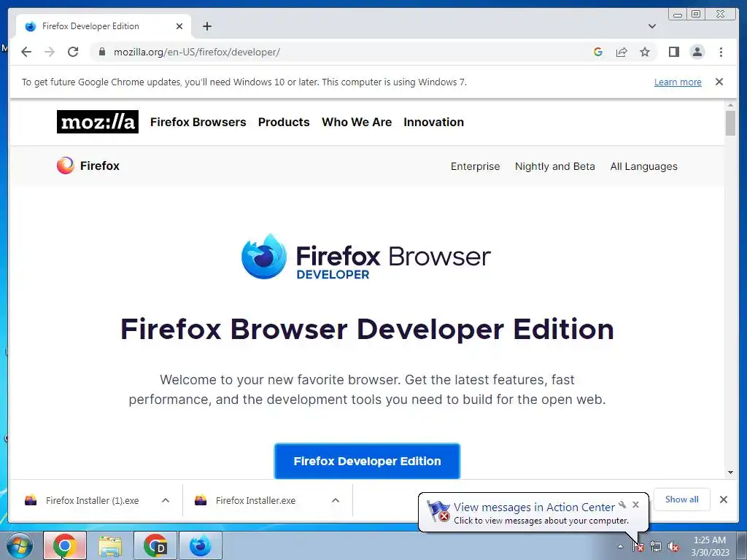Go to Enterprise page
Image resolution: width=747 pixels, height=560 pixels.
476,166
